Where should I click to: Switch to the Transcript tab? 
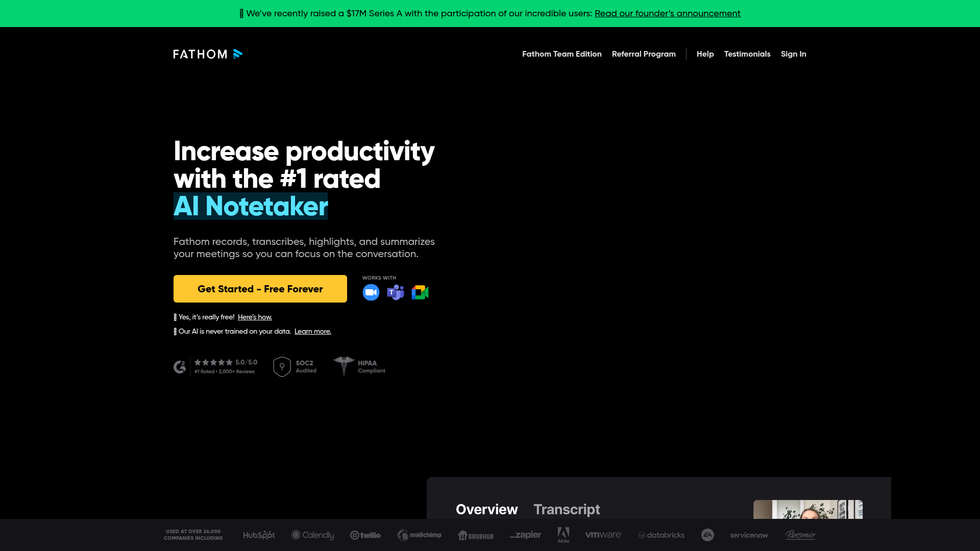tap(567, 509)
